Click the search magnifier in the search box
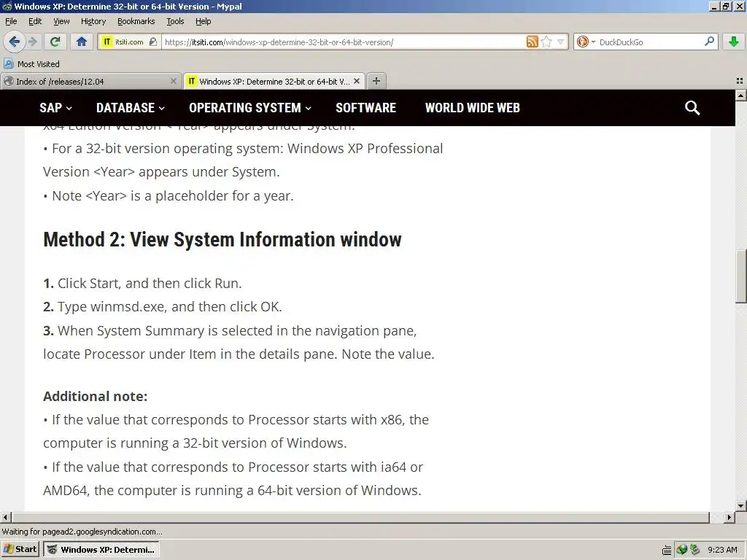This screenshot has width=747, height=560. (x=709, y=42)
